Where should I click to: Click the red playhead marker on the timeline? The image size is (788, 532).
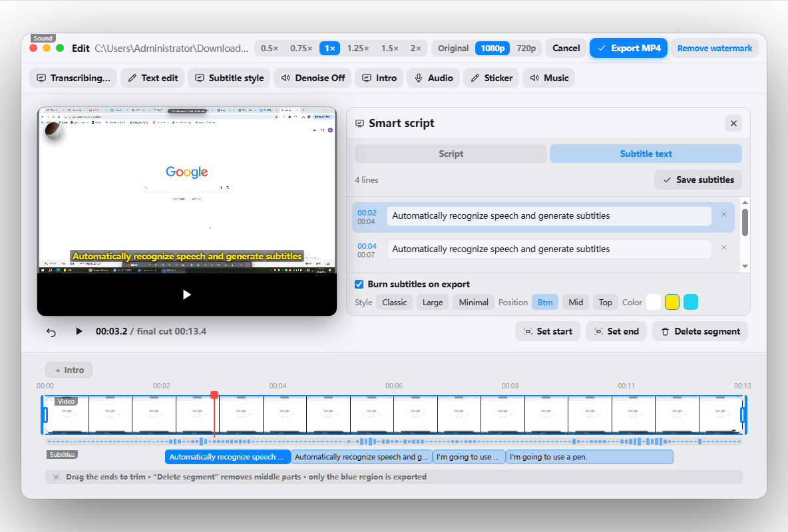click(x=214, y=395)
